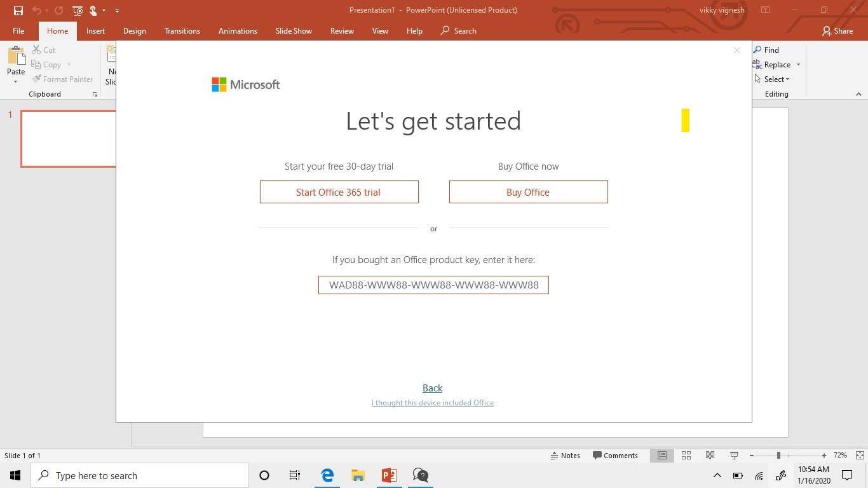Click Start Office 365 trial button

pos(339,192)
